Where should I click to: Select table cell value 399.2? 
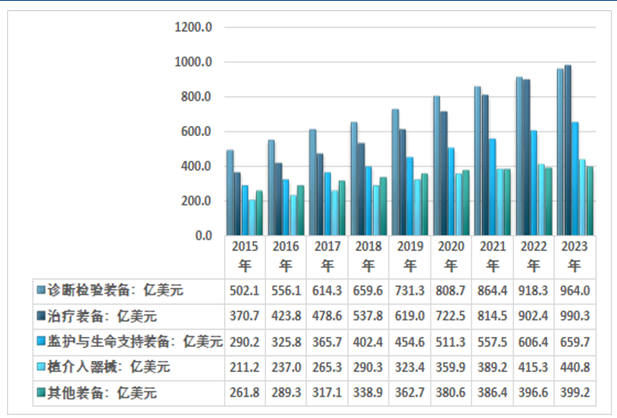pyautogui.click(x=575, y=392)
